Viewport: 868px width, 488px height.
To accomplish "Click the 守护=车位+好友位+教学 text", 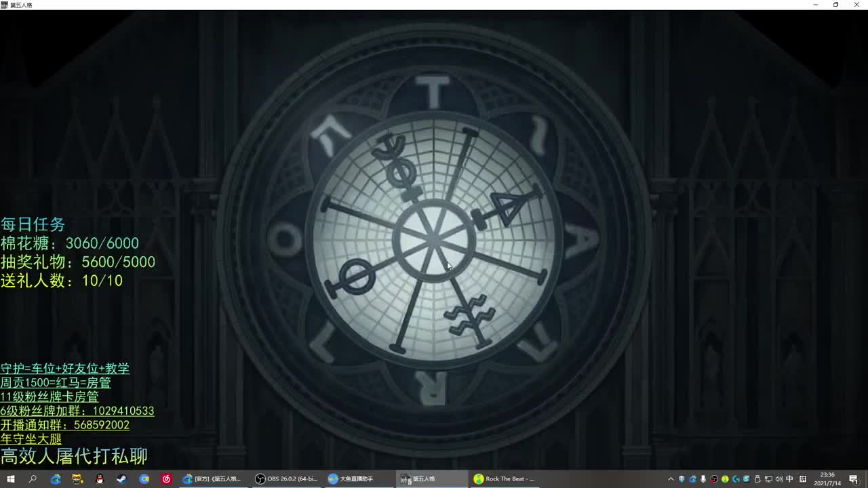I will click(64, 369).
